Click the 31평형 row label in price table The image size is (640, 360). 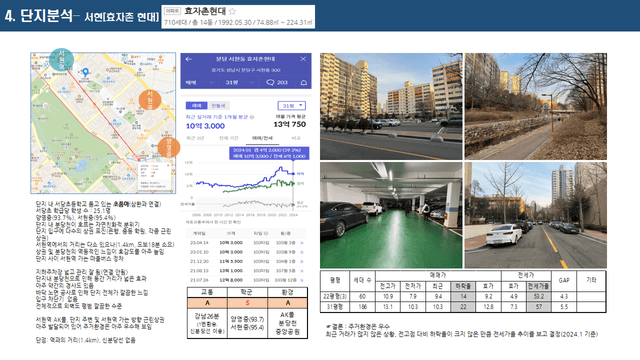click(335, 307)
